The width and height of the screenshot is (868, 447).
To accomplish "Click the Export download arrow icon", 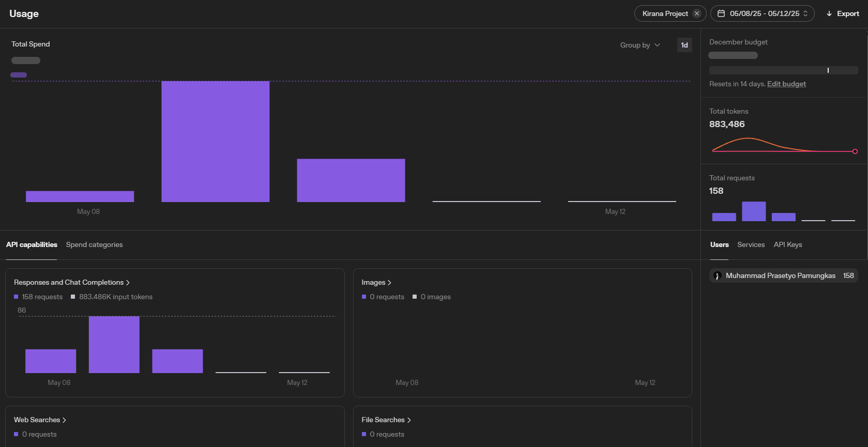I will (829, 13).
